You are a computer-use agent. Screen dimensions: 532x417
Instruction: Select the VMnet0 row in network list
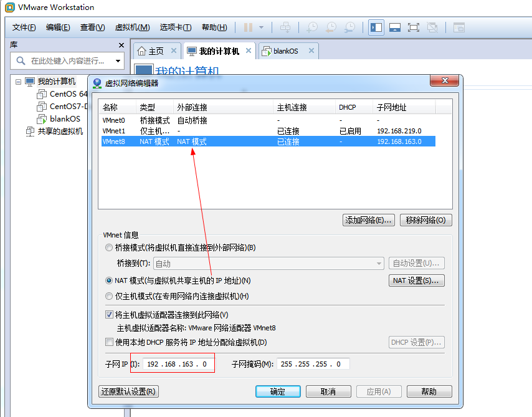[268, 120]
